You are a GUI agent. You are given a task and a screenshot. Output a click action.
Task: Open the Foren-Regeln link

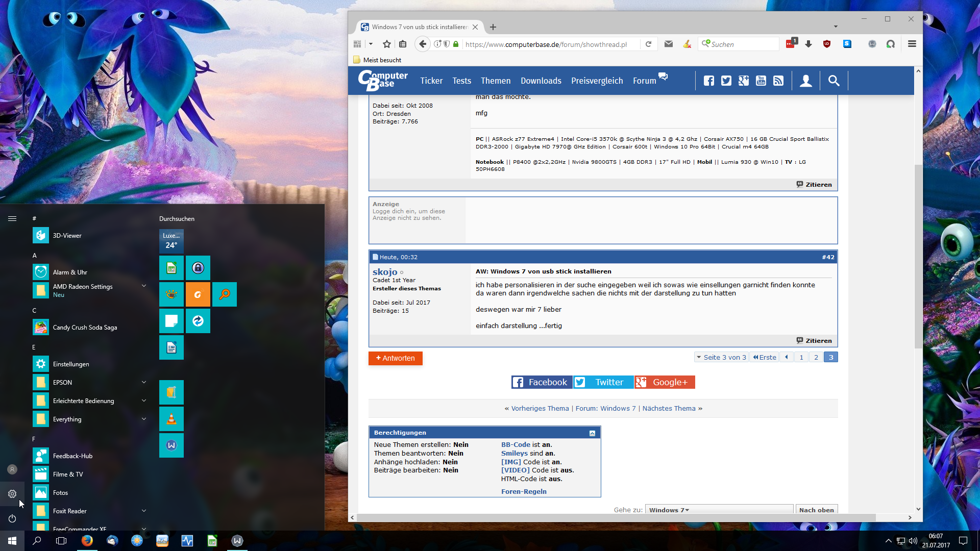523,491
